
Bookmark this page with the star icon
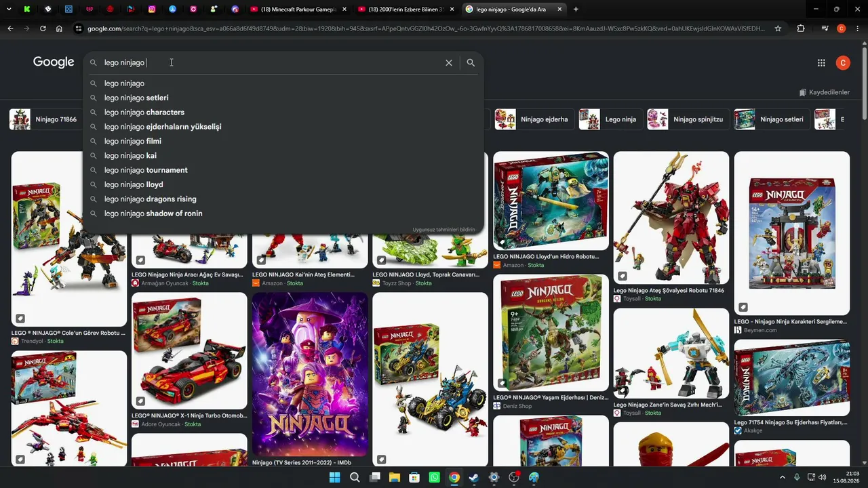coord(778,28)
